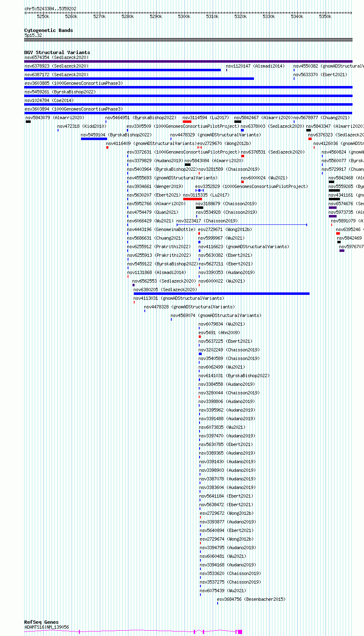Select nsv3188679 (Chaisson2019) label
The width and height of the screenshot is (364, 636).
[226, 204]
